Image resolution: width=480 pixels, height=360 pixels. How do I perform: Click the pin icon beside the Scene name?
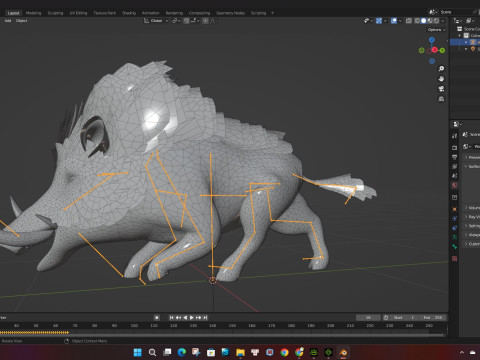point(475,12)
